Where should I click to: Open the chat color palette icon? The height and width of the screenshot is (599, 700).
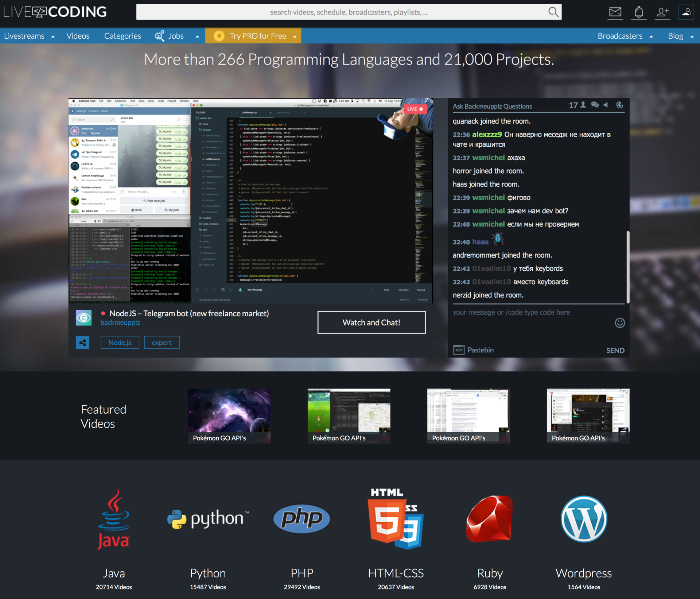[619, 105]
